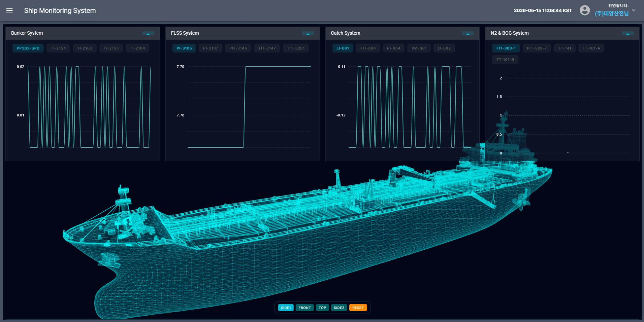Click the (주)대양산전님 user name

612,13
